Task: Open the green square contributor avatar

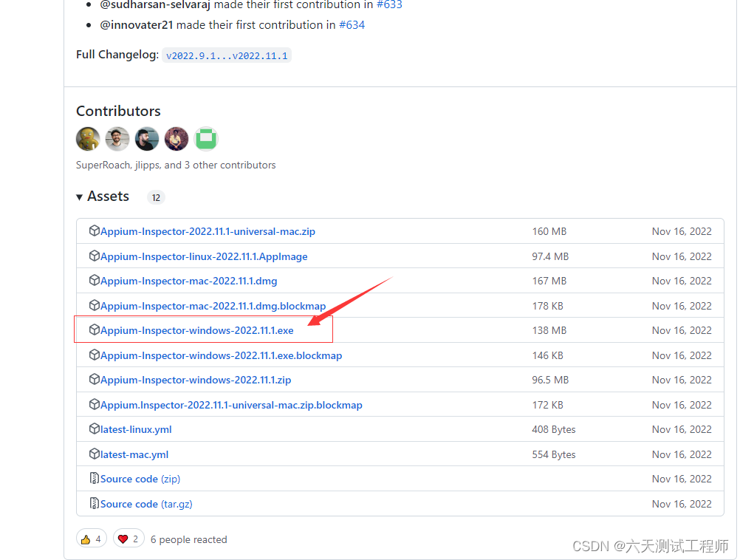Action: [x=206, y=139]
